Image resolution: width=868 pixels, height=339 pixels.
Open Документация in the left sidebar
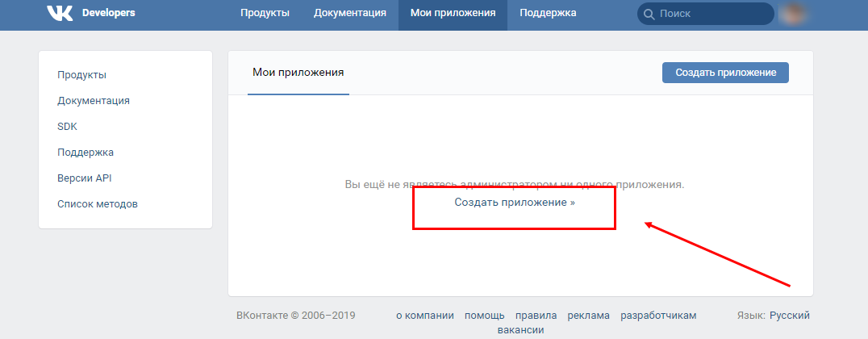tap(94, 101)
